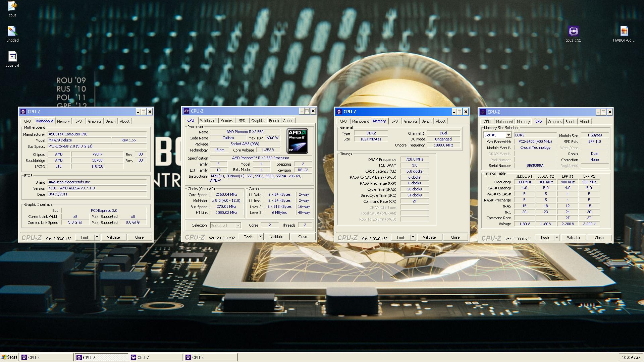Click the BIOS version 4101 field
Image resolution: width=644 pixels, height=362 pixels.
pyautogui.click(x=97, y=188)
